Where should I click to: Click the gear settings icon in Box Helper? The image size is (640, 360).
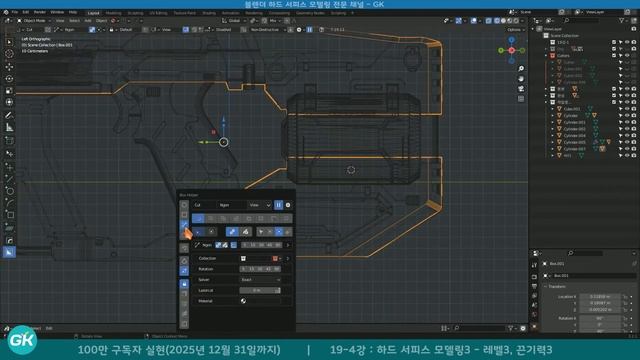click(x=288, y=205)
